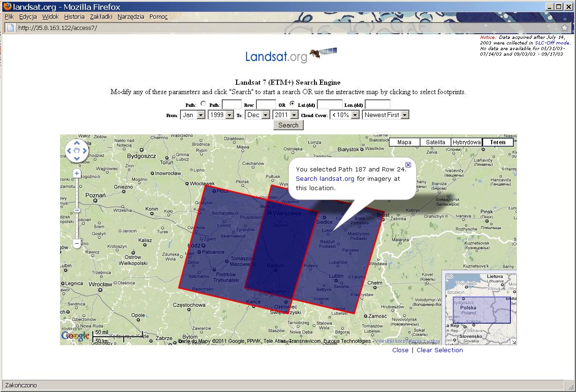Image resolution: width=576 pixels, height=392 pixels.
Task: Click the Landsat.org logo
Action: click(291, 55)
